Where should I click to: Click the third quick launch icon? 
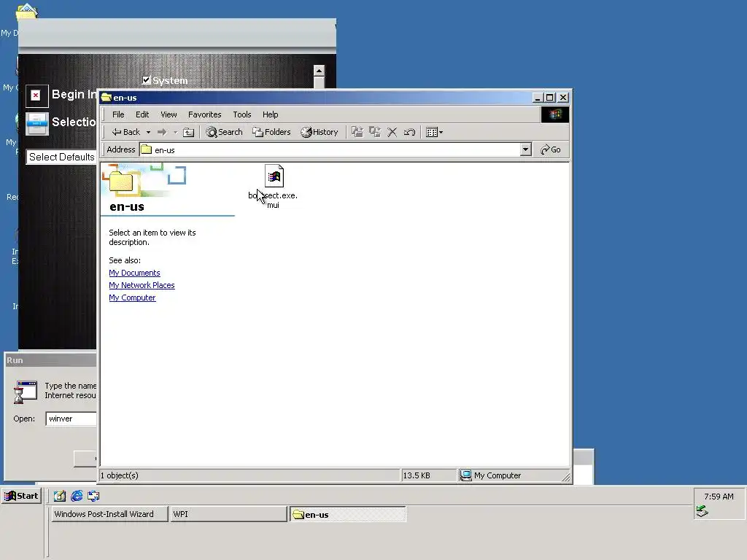click(x=93, y=496)
